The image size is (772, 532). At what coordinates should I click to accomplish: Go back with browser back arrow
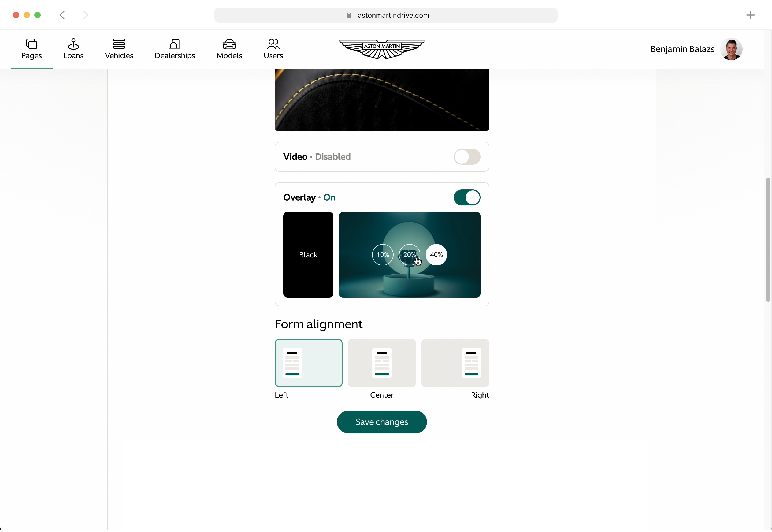(62, 15)
